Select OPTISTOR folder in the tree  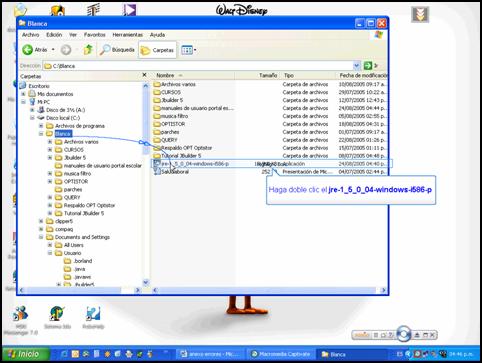click(x=76, y=182)
